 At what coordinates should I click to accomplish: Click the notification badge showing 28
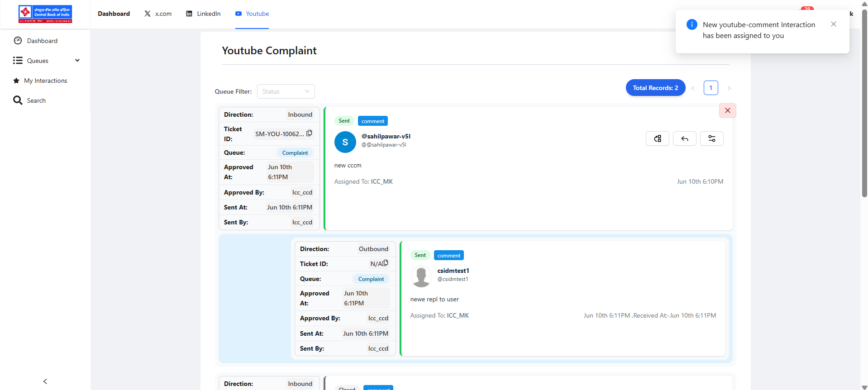pyautogui.click(x=807, y=9)
